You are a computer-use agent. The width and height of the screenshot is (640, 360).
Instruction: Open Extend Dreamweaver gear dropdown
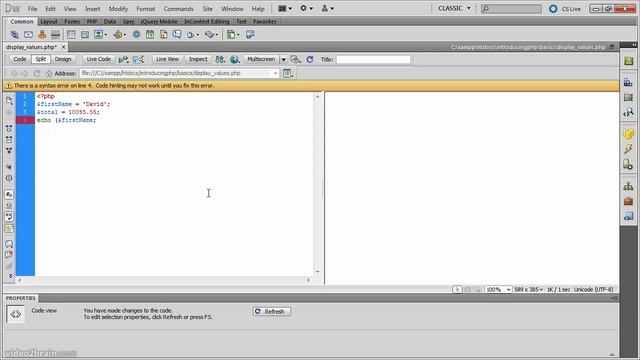(x=307, y=8)
